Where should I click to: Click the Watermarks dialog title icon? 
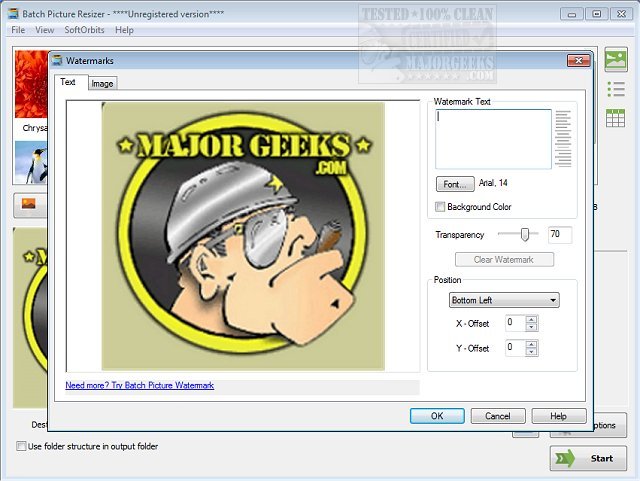point(58,60)
